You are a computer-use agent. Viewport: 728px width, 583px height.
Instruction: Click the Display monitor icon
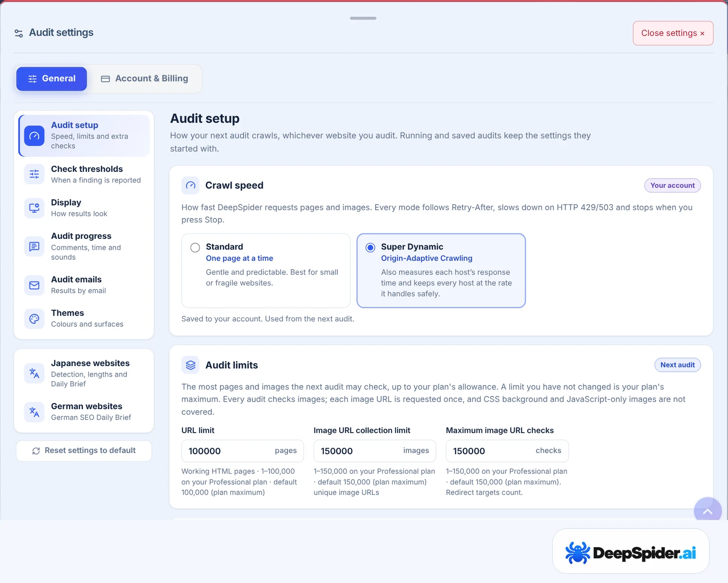(34, 208)
